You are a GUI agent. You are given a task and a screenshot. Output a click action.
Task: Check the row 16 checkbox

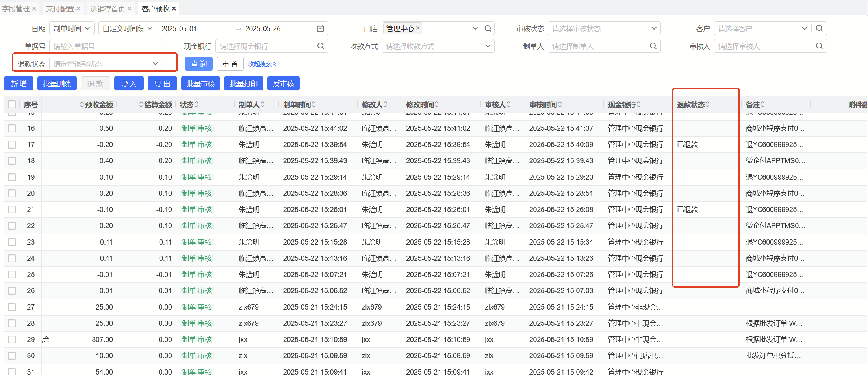click(x=12, y=128)
